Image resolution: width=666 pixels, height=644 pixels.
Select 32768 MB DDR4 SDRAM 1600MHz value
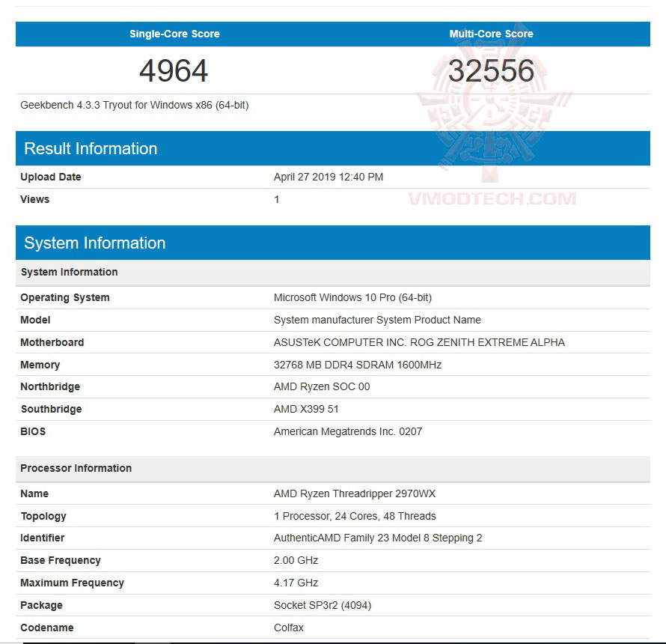[x=358, y=365]
